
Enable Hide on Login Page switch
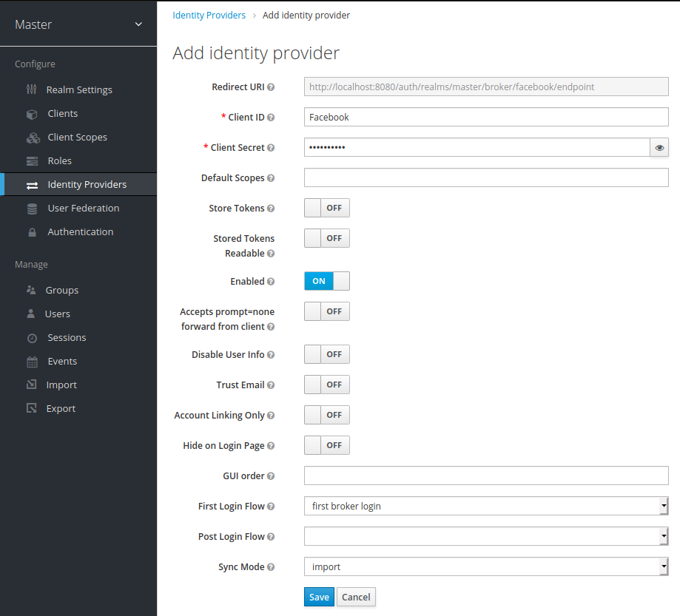pos(326,445)
